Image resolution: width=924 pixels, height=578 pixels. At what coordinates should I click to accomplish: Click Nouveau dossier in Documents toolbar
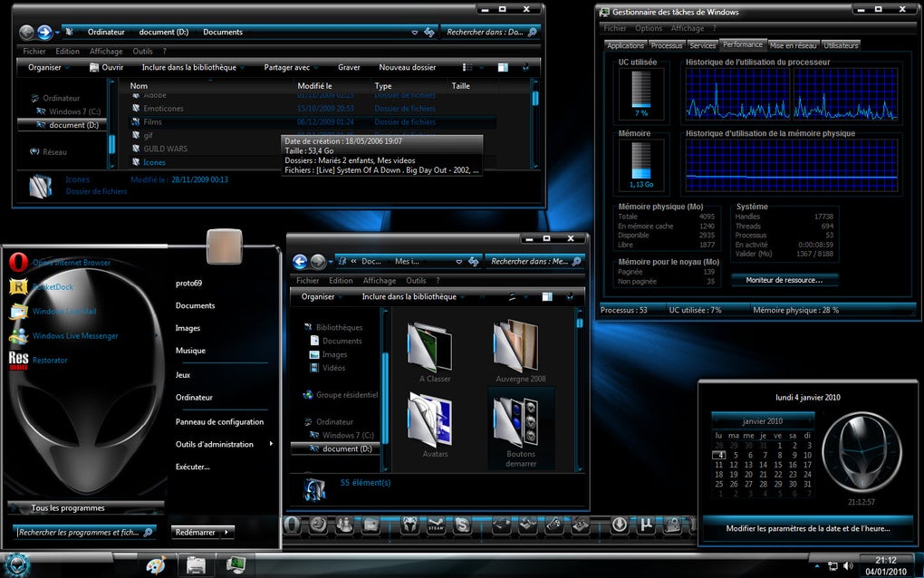[408, 67]
